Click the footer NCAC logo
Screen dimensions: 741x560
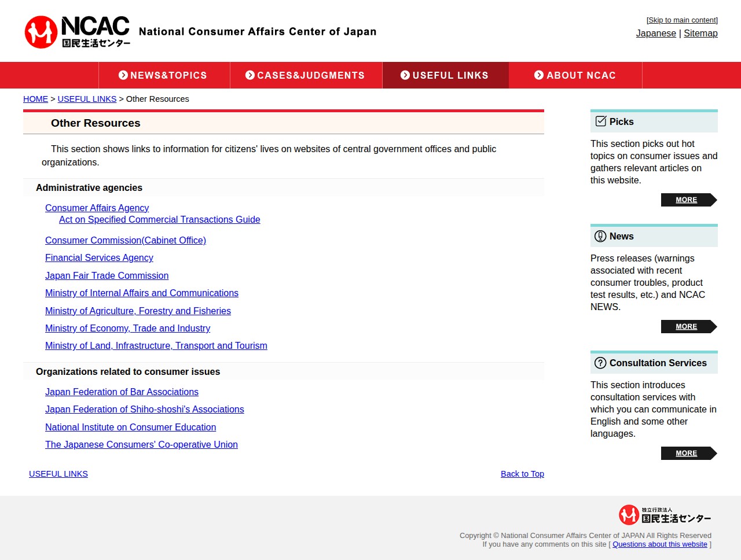[x=665, y=514]
